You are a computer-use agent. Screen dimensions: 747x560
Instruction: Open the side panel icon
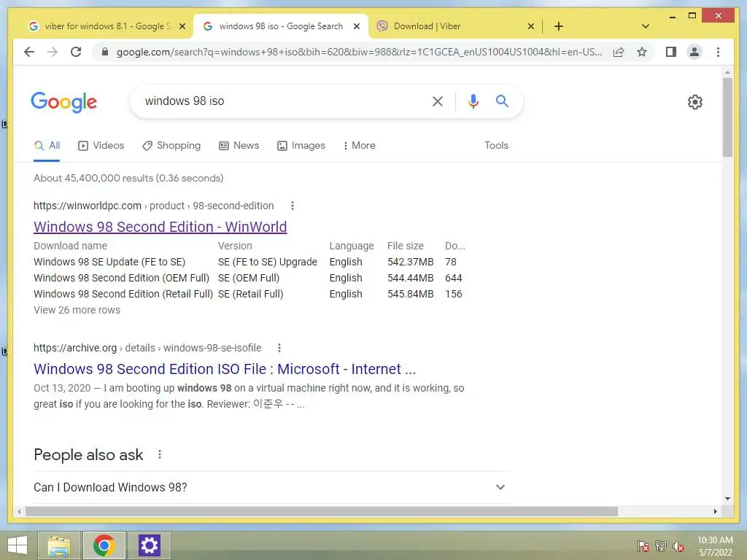[671, 52]
